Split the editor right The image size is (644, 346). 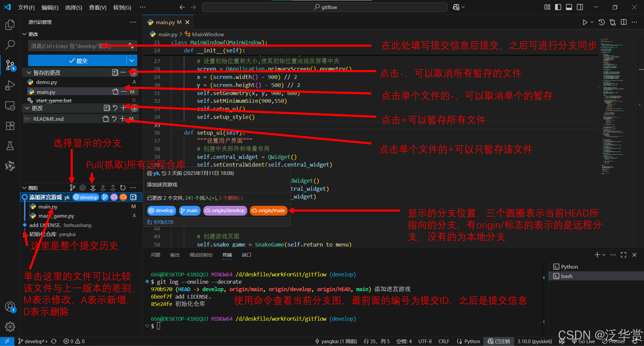(624, 22)
